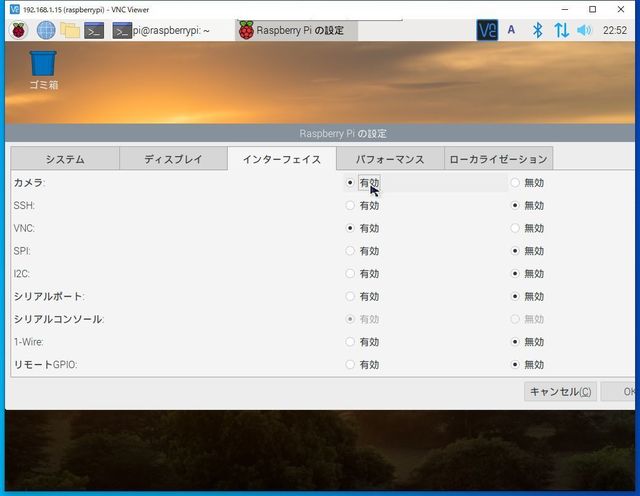This screenshot has height=496, width=640.
Task: Disable カメラ with 無効 radio
Action: [515, 182]
